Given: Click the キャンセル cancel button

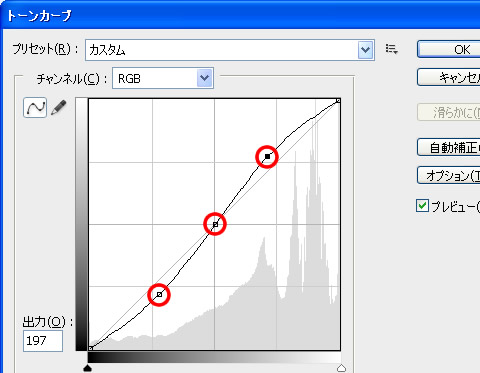Looking at the screenshot, I should click(x=449, y=77).
